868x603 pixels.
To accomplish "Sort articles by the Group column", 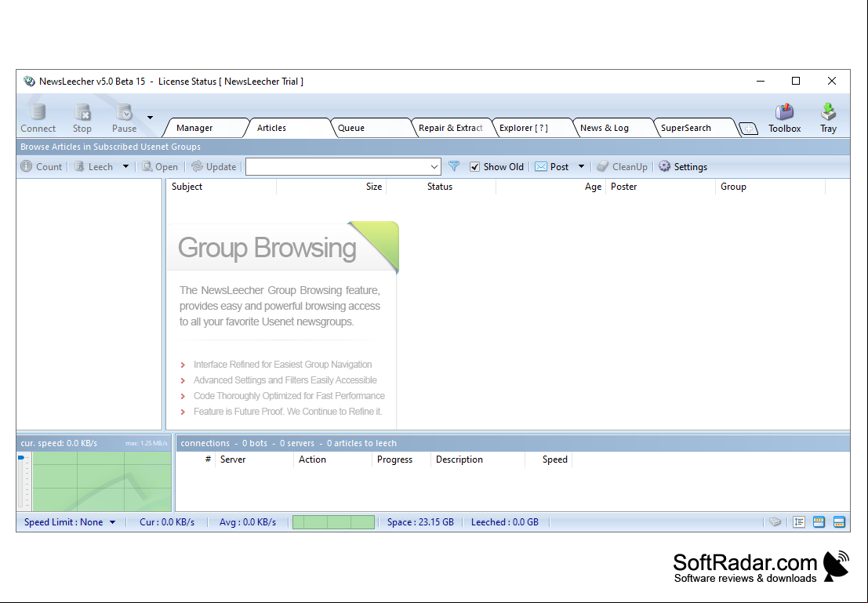I will [770, 187].
